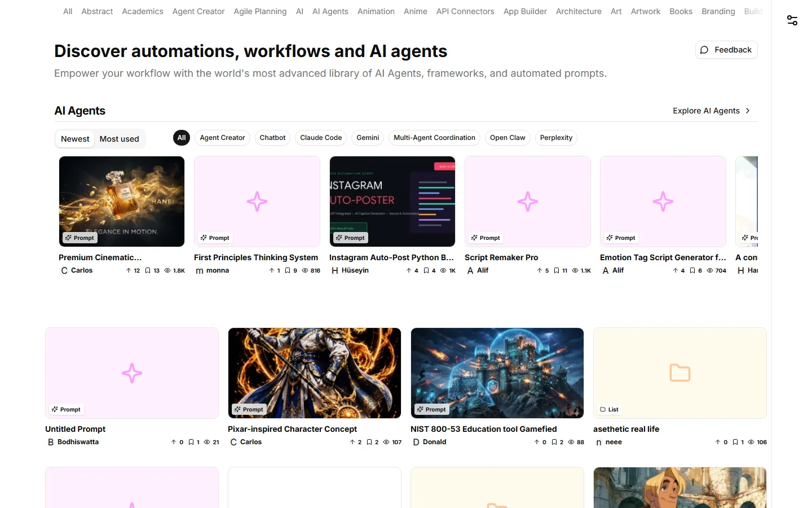Select the All category in top bar
812x508 pixels.
(68, 11)
